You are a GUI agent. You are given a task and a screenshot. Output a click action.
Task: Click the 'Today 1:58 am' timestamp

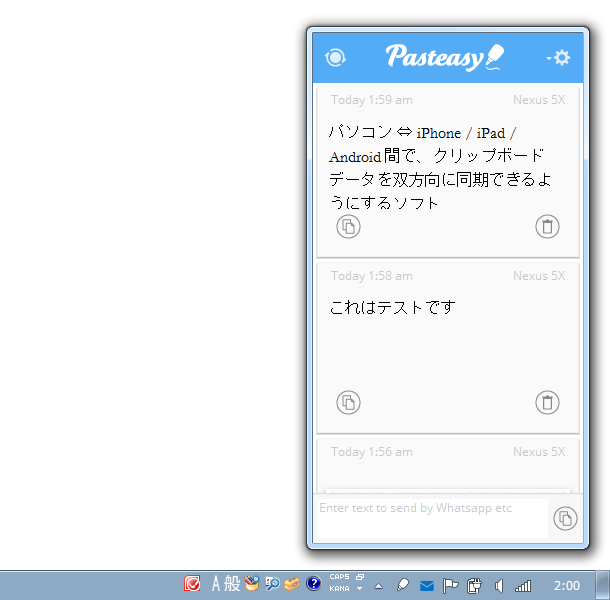(372, 276)
